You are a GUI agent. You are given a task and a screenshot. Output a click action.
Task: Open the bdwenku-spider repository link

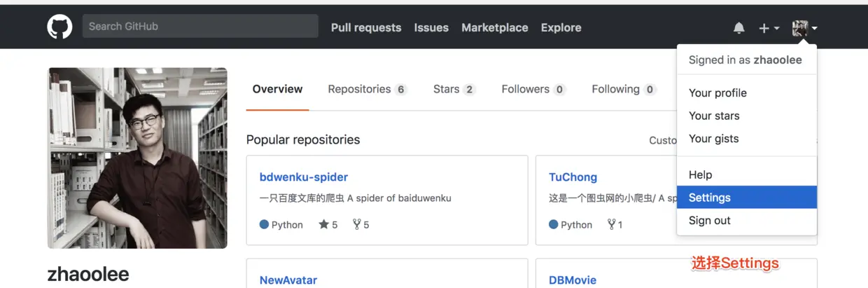point(304,177)
